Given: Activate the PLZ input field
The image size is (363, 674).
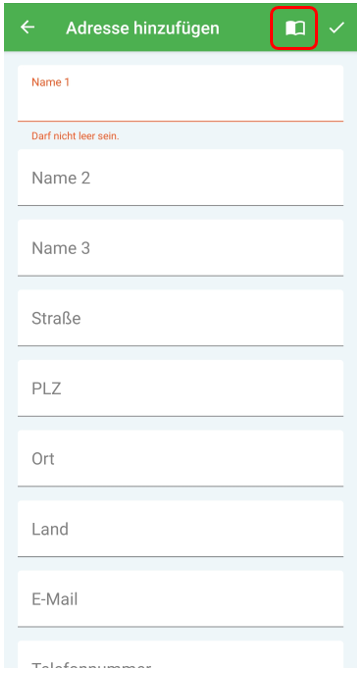Looking at the screenshot, I should pyautogui.click(x=181, y=388).
